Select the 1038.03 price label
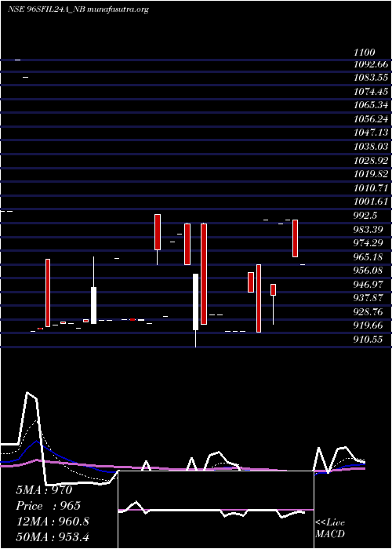Viewport: 392px width, 549px height. (x=371, y=147)
